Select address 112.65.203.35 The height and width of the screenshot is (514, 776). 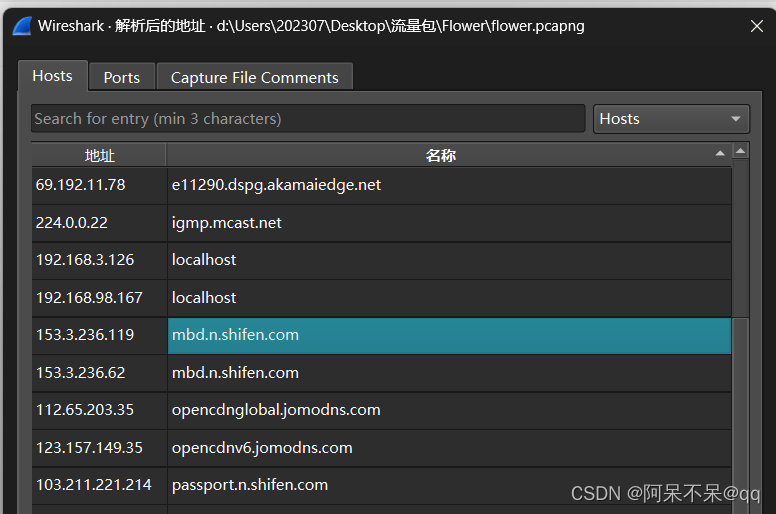tap(99, 410)
